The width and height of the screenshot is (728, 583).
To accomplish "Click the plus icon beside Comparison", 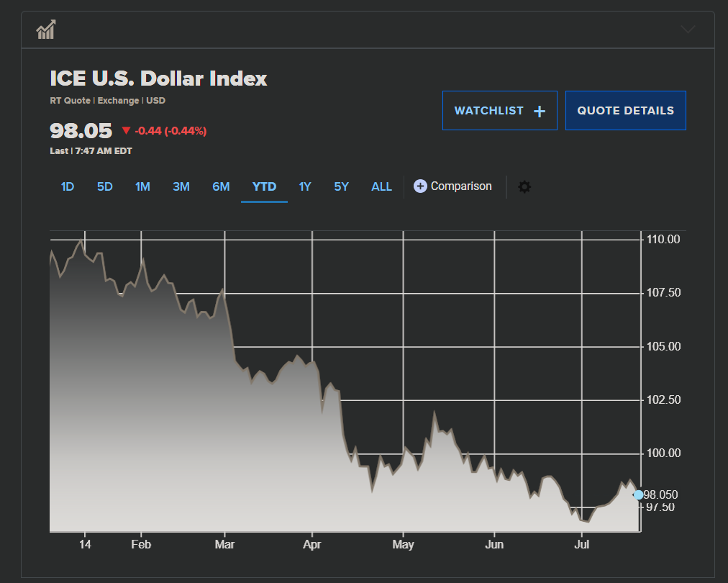I will [420, 186].
